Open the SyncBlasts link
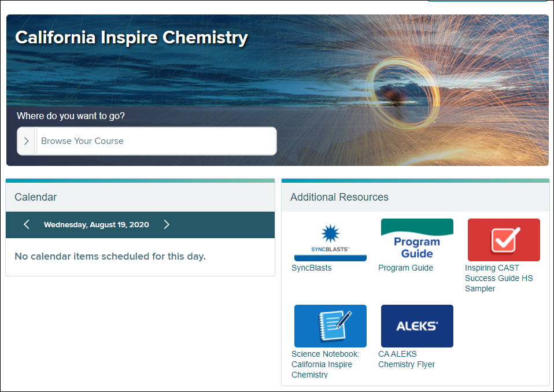 (311, 268)
